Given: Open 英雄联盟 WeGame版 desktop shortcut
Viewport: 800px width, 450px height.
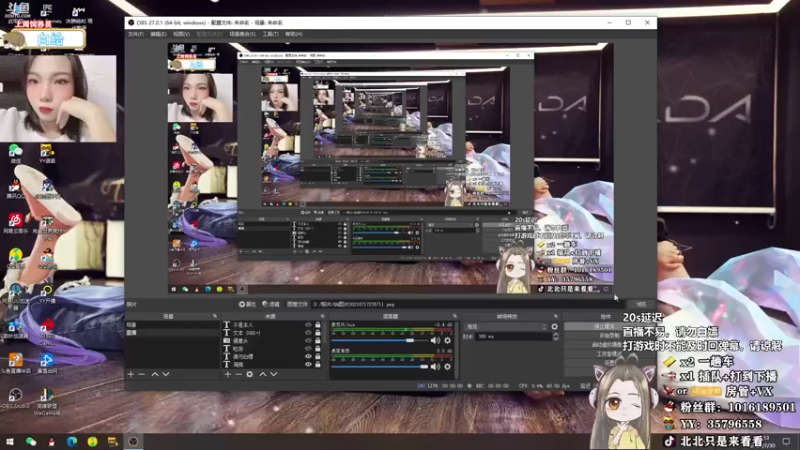Looking at the screenshot, I should point(47,402).
